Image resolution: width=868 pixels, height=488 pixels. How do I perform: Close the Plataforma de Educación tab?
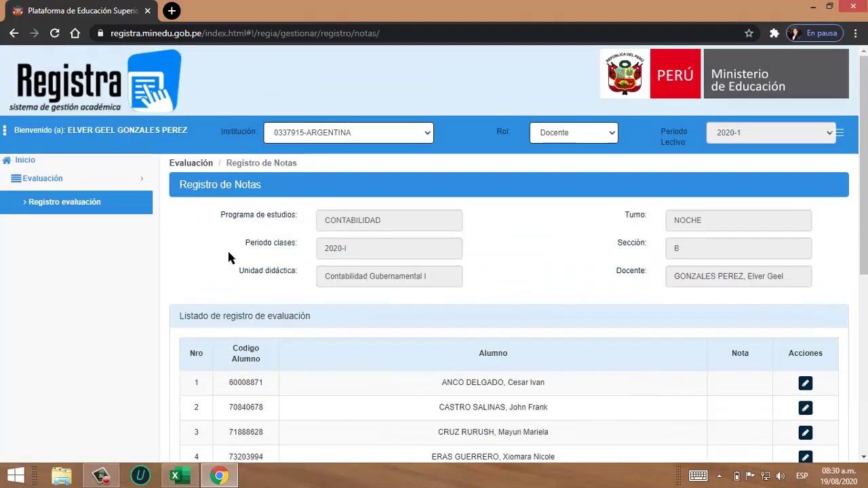point(147,11)
